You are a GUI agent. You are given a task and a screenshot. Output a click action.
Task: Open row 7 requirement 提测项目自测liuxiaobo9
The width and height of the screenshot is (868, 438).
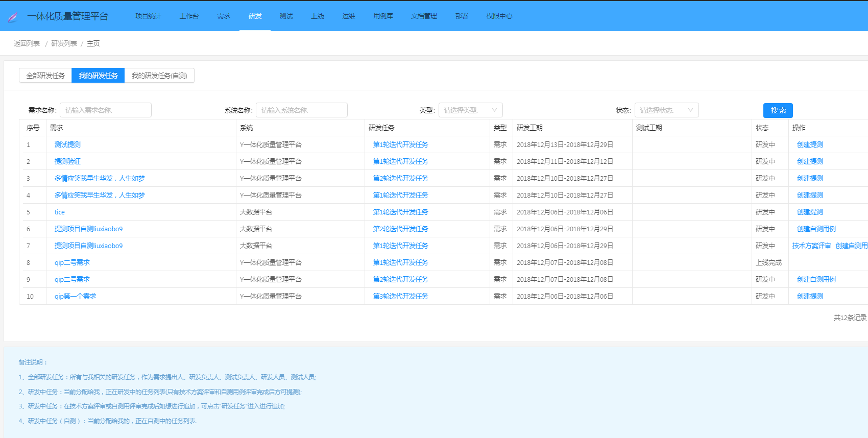(88, 246)
